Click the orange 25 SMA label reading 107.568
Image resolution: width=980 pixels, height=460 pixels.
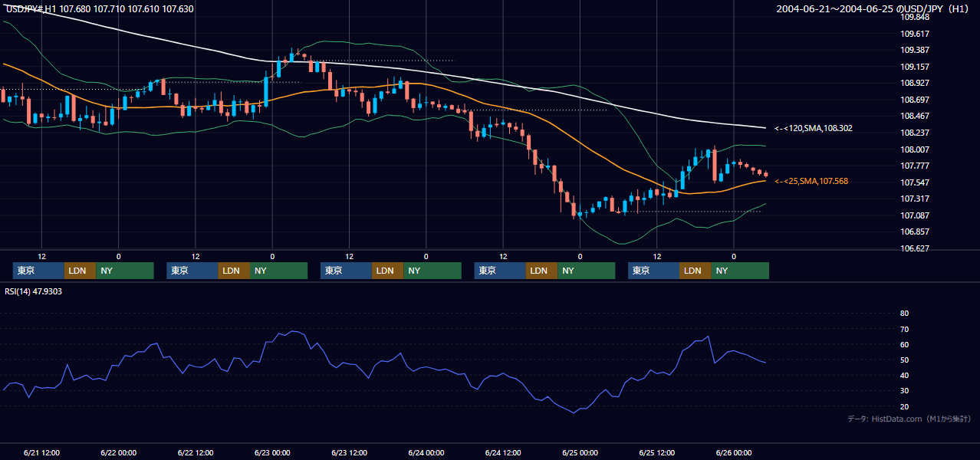(811, 181)
